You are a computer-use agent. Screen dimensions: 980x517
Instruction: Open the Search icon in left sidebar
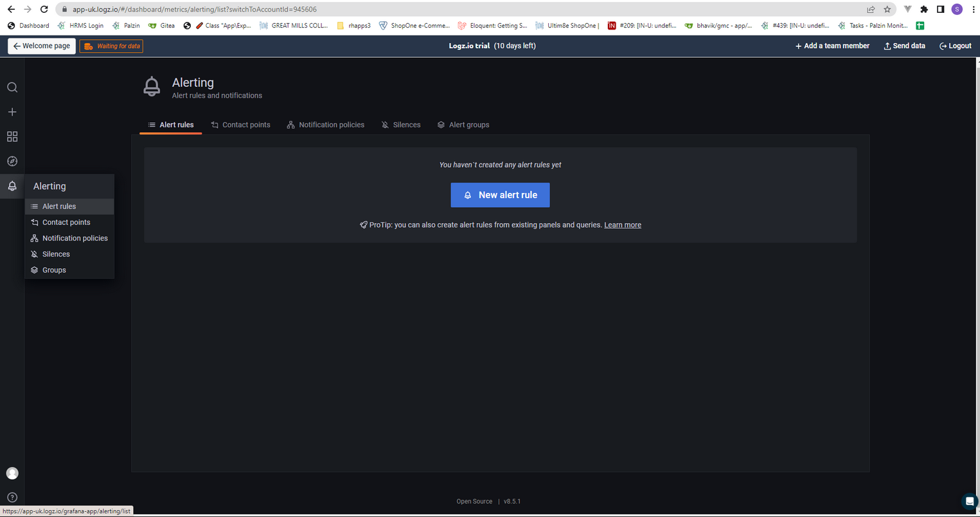[12, 87]
